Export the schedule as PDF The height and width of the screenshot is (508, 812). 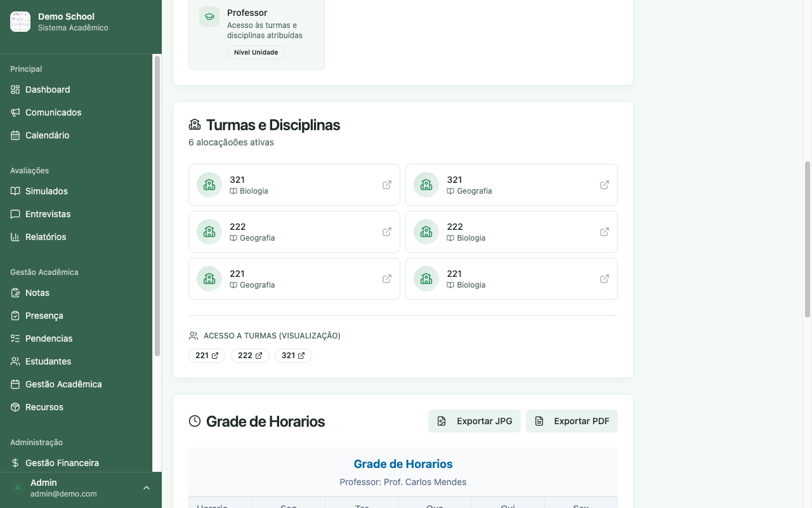[x=572, y=421]
